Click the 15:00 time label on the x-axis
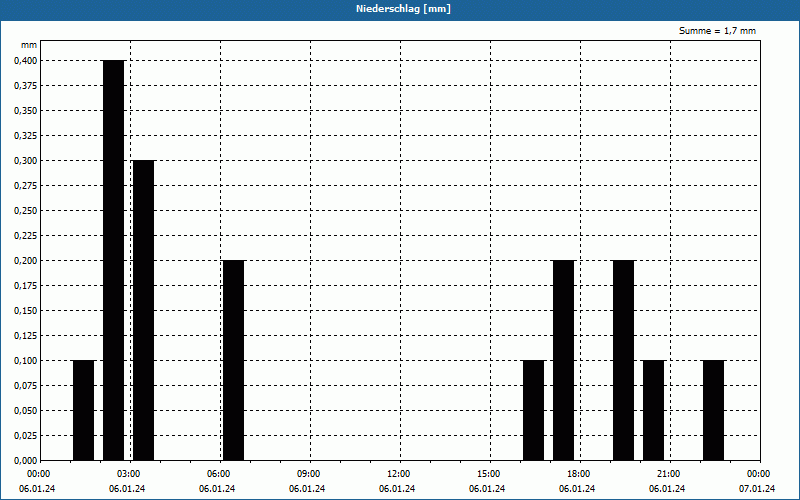The height and width of the screenshot is (500, 800). point(489,474)
